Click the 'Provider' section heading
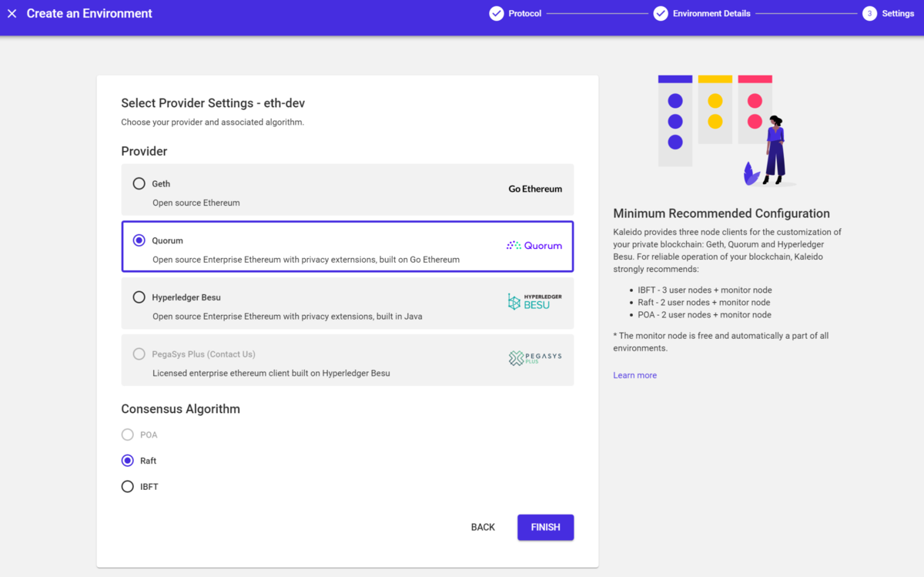The width and height of the screenshot is (924, 577). point(144,151)
